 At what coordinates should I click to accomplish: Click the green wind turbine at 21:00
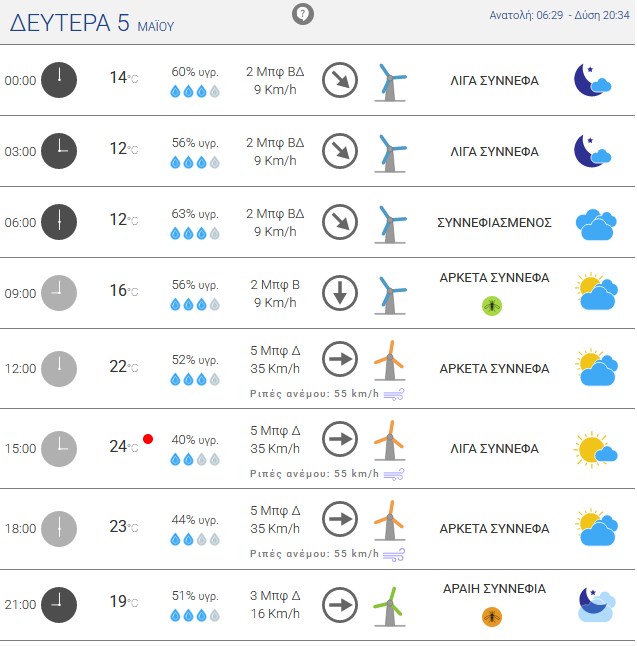click(x=389, y=606)
